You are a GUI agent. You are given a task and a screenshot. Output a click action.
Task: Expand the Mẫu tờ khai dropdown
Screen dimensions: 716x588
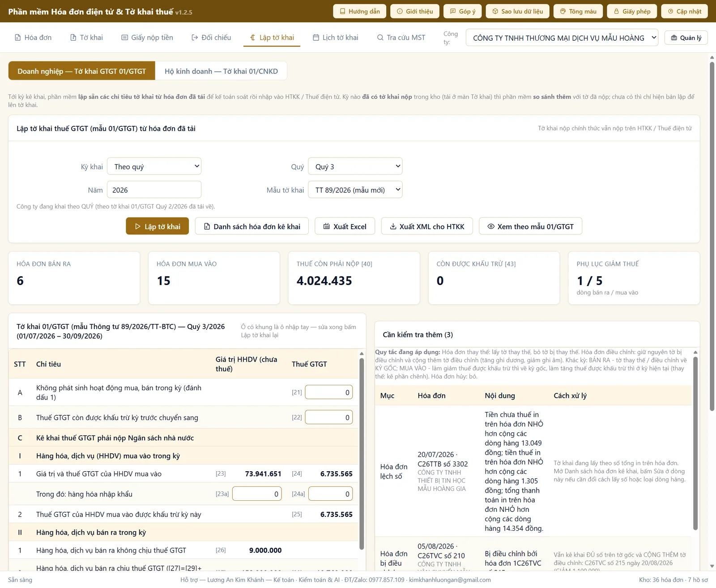[355, 190]
